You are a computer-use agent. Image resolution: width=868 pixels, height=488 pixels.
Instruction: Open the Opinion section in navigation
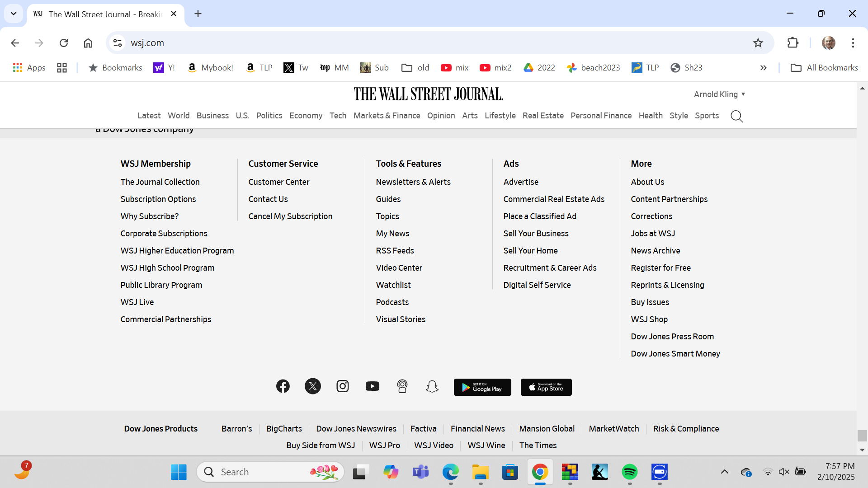tap(441, 116)
